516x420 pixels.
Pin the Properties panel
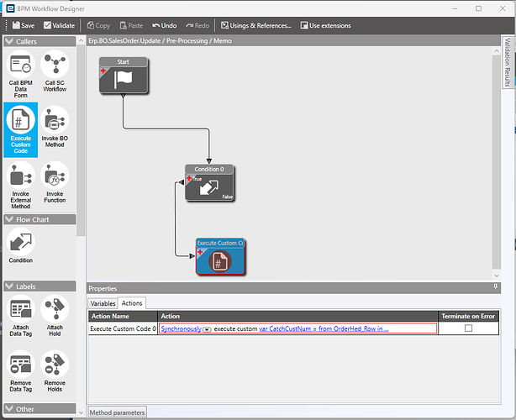pyautogui.click(x=496, y=287)
